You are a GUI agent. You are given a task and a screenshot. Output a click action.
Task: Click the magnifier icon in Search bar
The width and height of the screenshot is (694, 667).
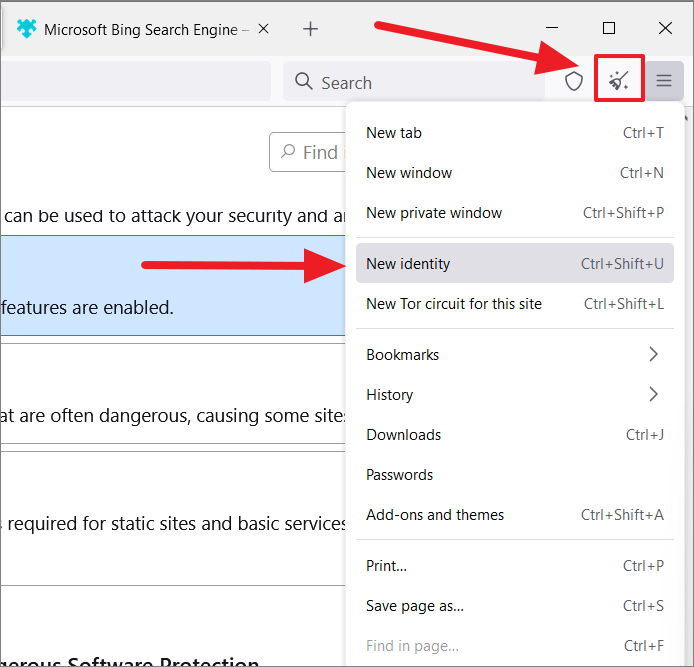[304, 81]
